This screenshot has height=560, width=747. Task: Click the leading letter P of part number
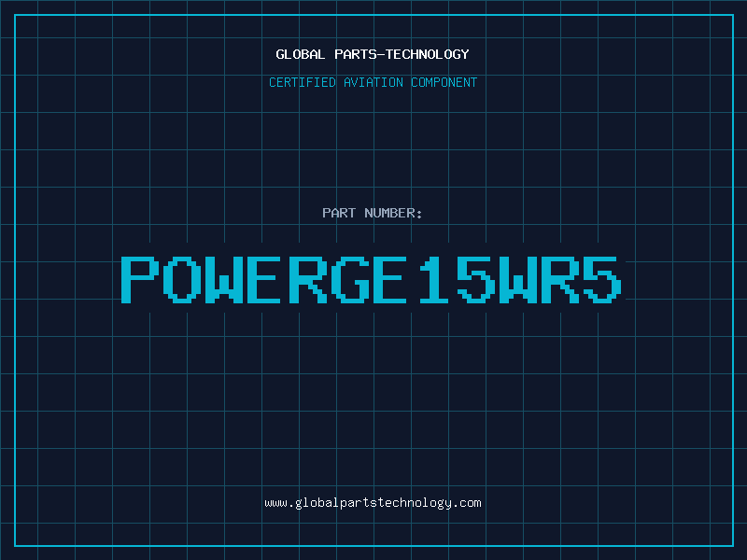coord(140,280)
